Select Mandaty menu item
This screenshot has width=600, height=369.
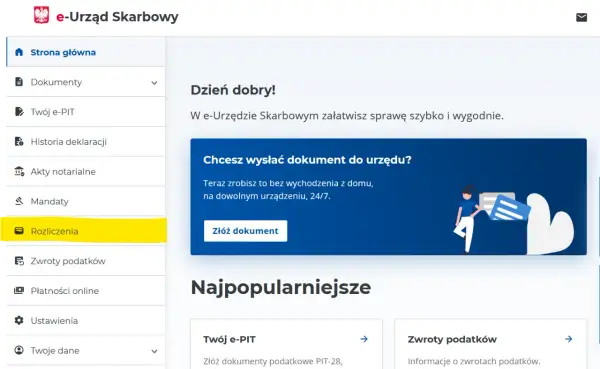(86, 201)
